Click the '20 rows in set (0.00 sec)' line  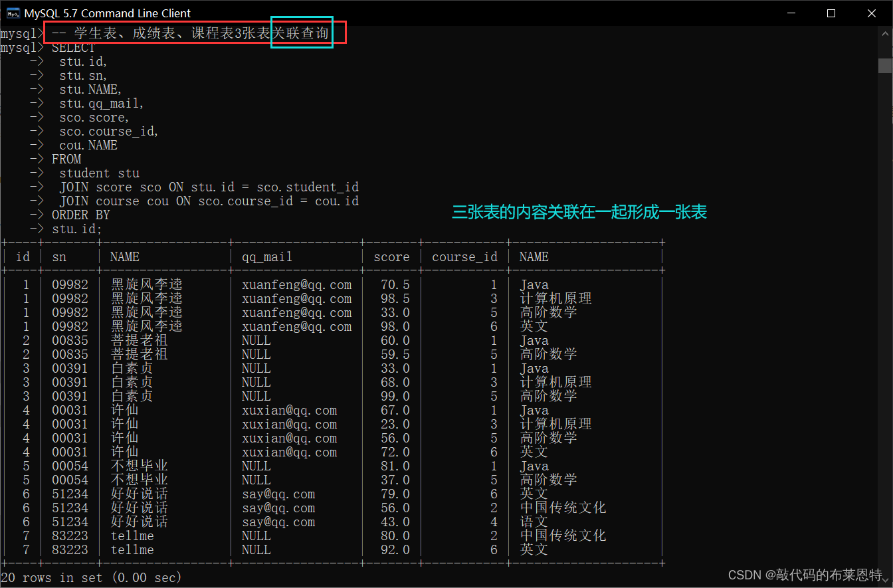click(x=91, y=578)
